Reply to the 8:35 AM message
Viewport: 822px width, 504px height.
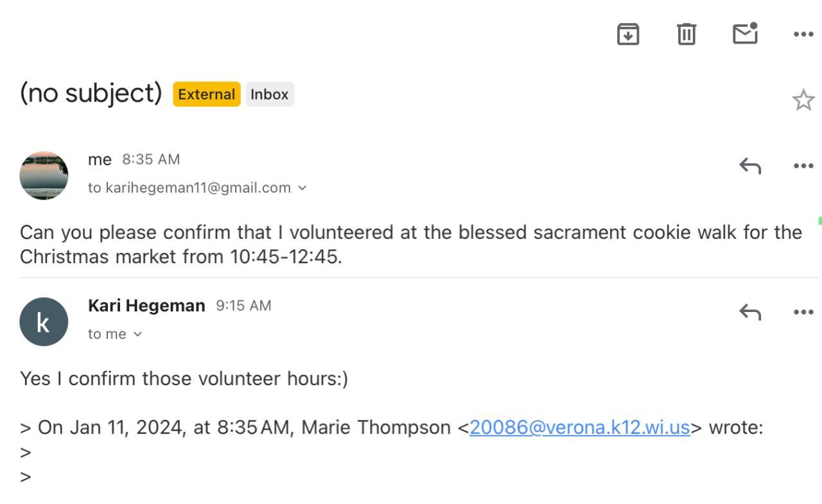pyautogui.click(x=750, y=166)
